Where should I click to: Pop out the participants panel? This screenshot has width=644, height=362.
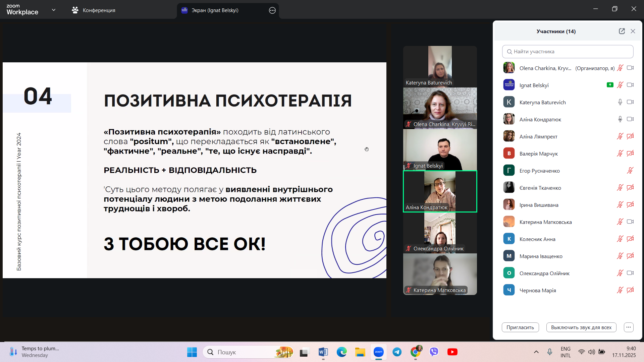[622, 31]
